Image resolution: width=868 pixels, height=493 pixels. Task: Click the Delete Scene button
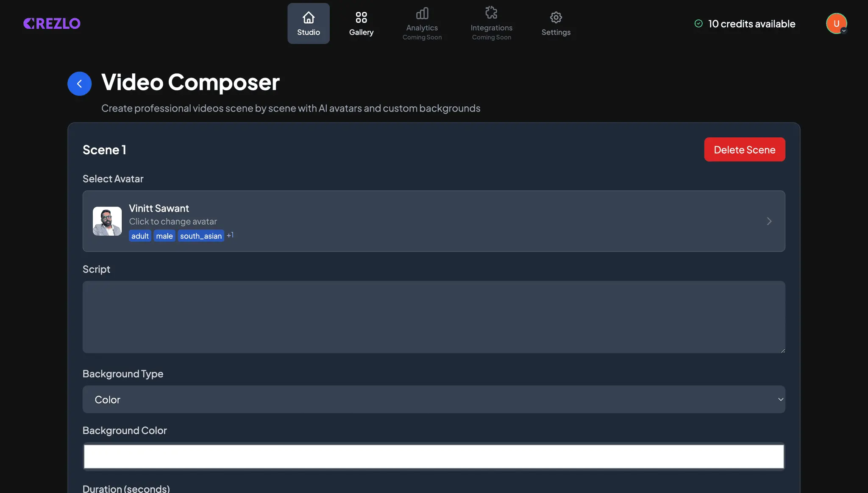pyautogui.click(x=744, y=149)
